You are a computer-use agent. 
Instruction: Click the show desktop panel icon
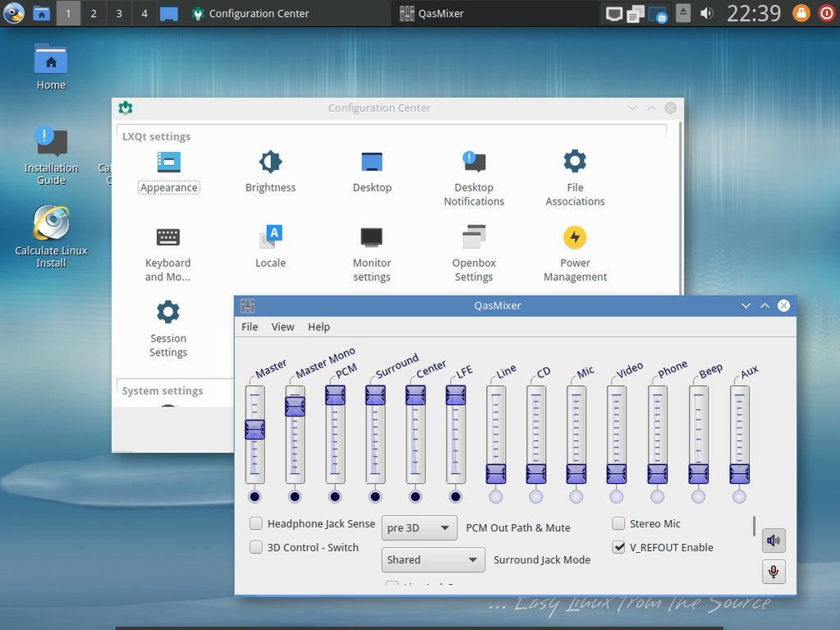click(x=169, y=13)
